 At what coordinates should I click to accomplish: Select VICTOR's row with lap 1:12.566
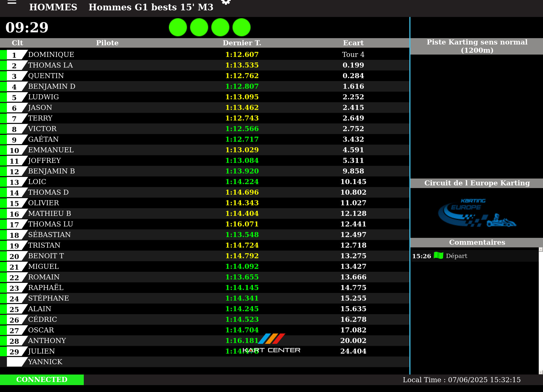pyautogui.click(x=42, y=129)
